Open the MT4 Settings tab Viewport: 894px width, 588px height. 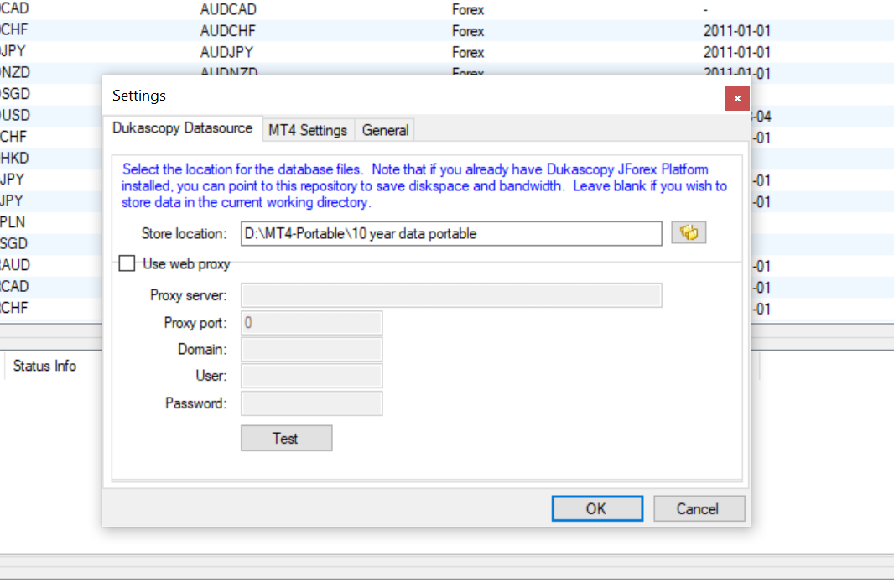click(308, 131)
